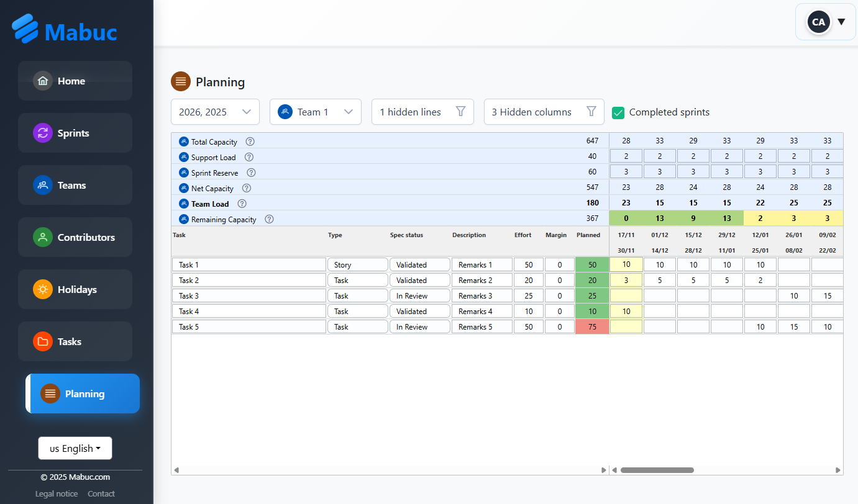Click the CA user avatar

(818, 22)
